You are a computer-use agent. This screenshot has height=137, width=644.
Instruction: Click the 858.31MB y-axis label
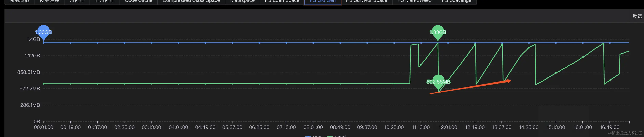click(x=29, y=72)
